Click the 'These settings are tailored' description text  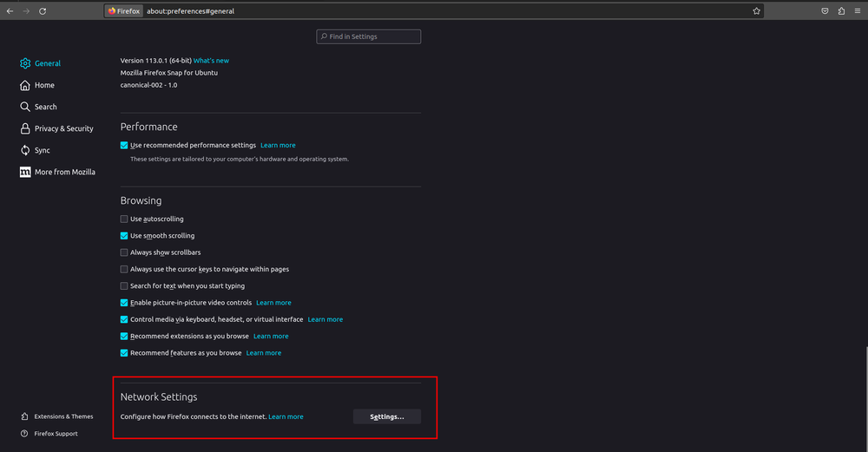click(240, 160)
